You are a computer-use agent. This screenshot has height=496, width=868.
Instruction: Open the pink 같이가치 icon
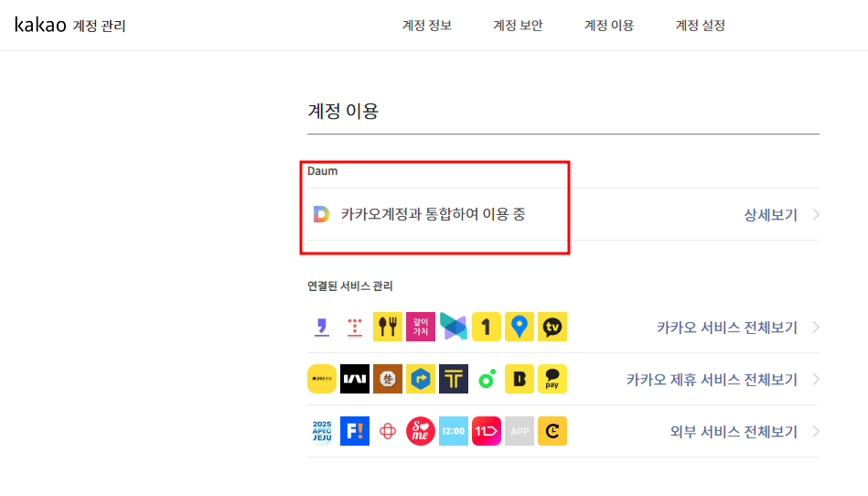pos(421,328)
